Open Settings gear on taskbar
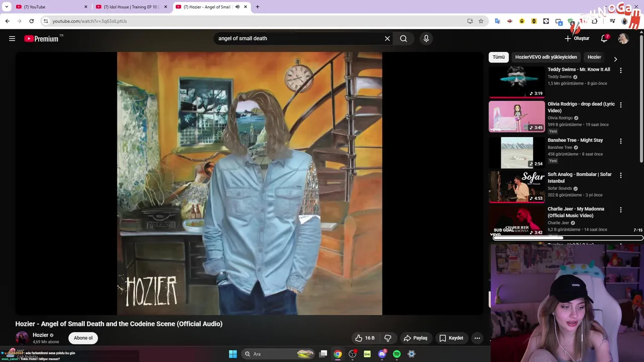 [411, 354]
